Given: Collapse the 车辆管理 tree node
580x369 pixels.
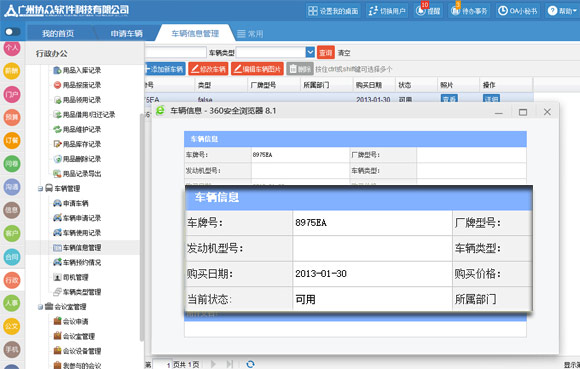Looking at the screenshot, I should coord(40,189).
